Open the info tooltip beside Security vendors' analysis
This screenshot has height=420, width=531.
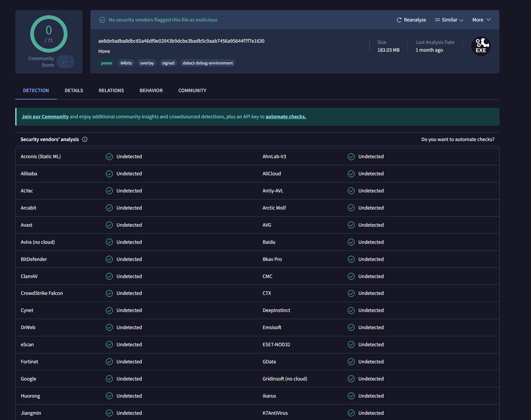pos(85,139)
